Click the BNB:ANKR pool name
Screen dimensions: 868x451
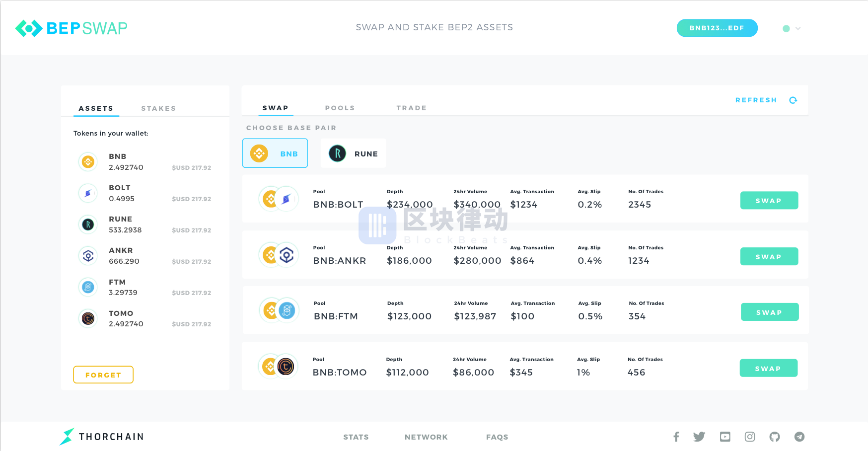point(340,261)
